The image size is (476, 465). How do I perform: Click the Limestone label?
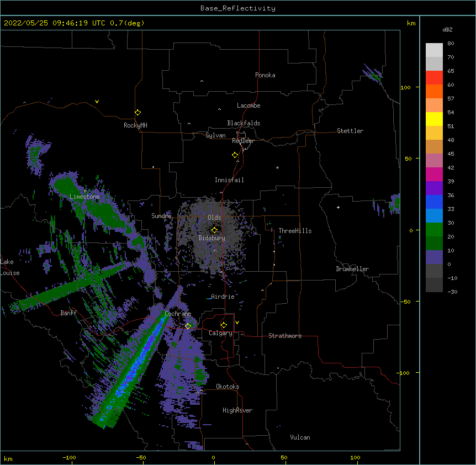click(84, 197)
